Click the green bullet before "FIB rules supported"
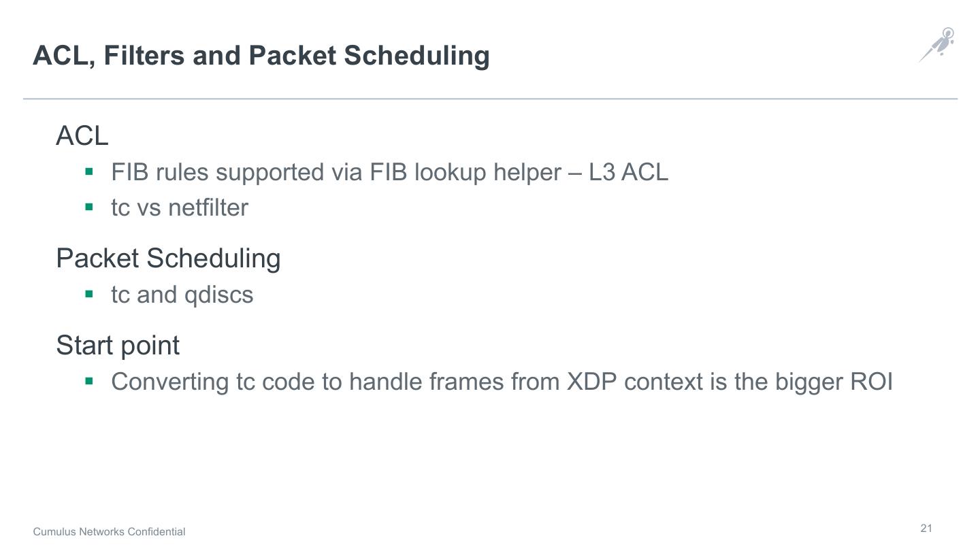 pyautogui.click(x=89, y=172)
